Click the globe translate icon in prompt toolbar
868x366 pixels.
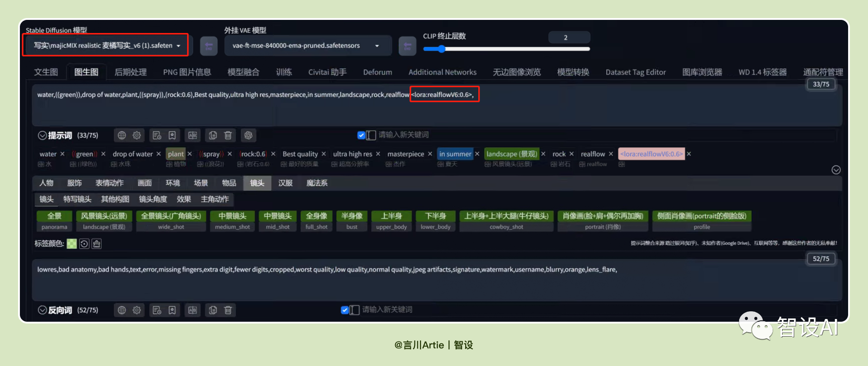(x=122, y=135)
